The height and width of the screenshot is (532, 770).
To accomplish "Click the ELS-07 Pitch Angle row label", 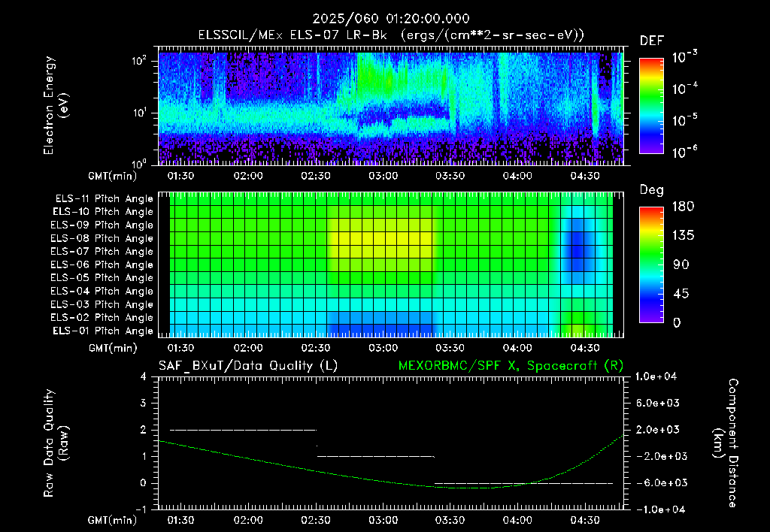I will click(102, 251).
